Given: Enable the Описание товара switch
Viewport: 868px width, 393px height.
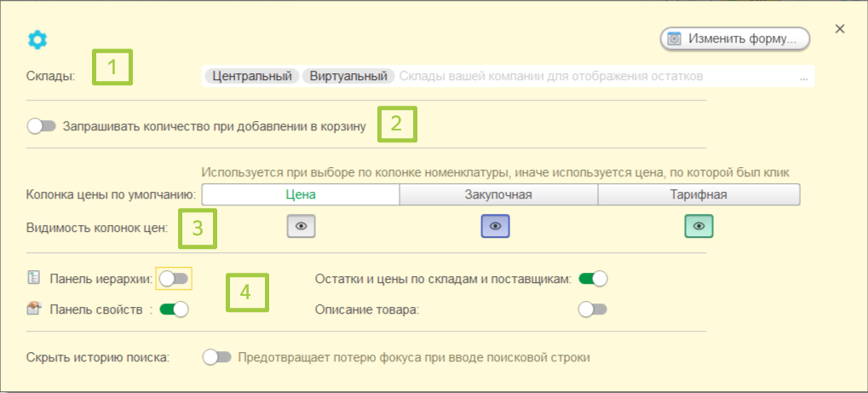Looking at the screenshot, I should 593,309.
